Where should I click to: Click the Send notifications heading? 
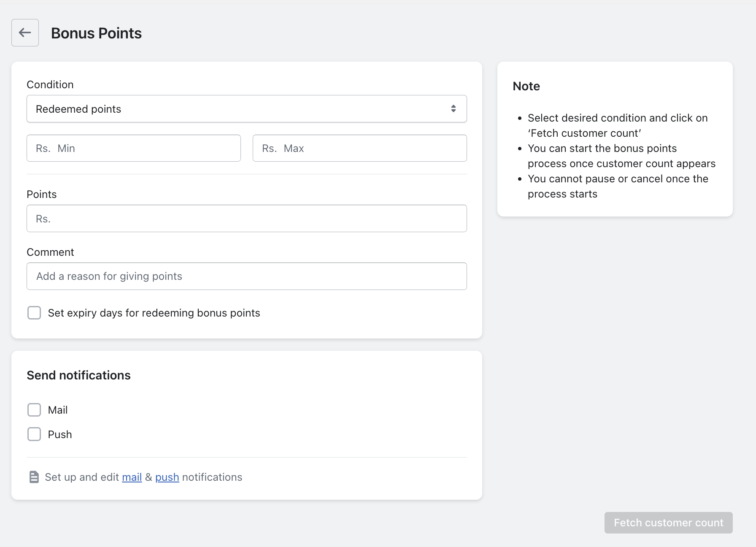tap(78, 375)
